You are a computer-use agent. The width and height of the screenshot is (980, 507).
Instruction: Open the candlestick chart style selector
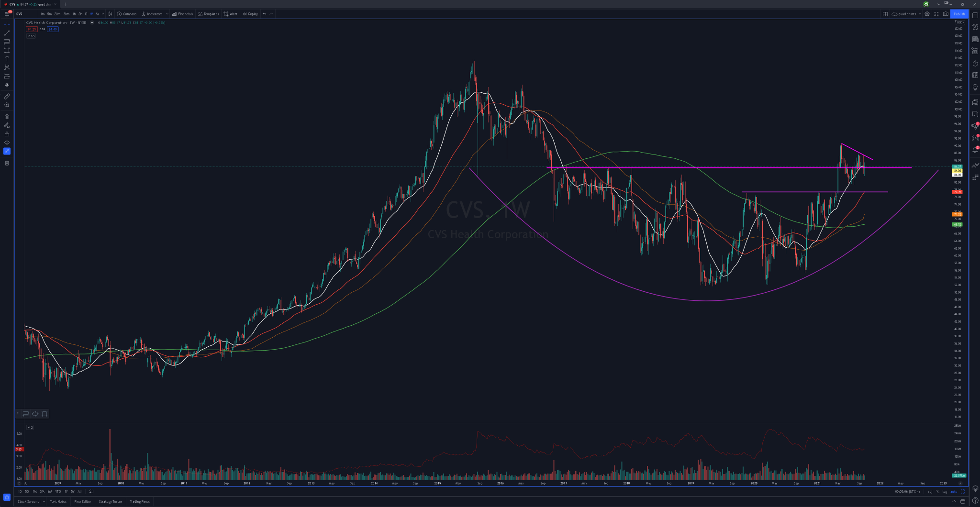click(x=110, y=14)
